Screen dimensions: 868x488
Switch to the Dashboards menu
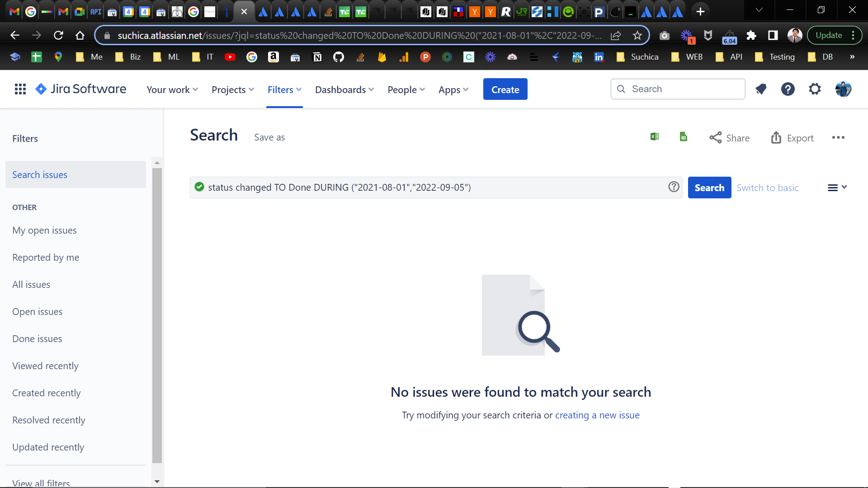344,89
